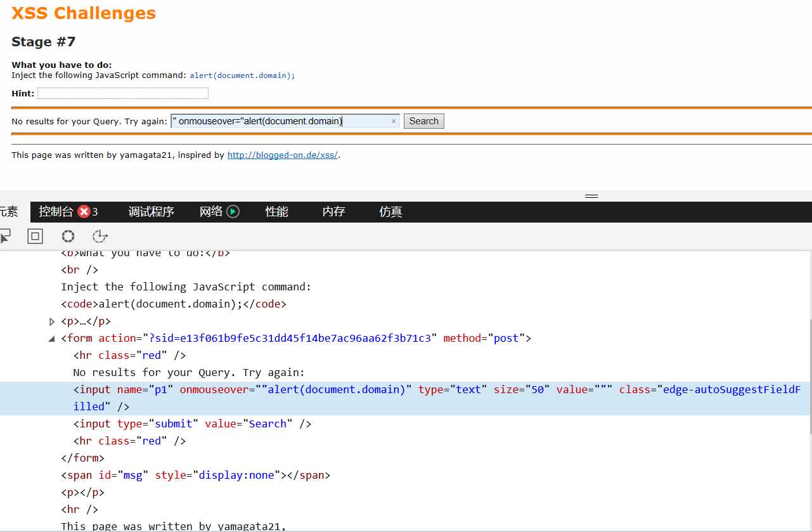Select the input type="submit" line

tap(192, 424)
